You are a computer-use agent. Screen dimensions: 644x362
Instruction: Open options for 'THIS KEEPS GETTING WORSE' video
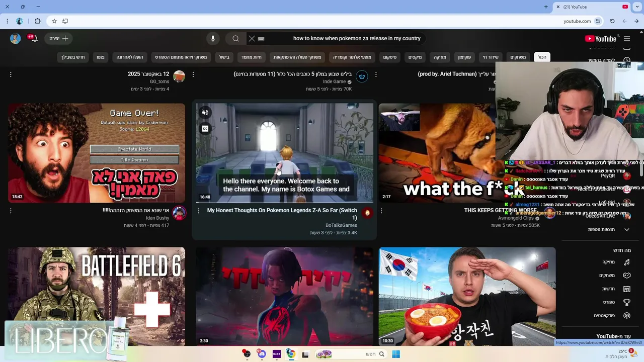click(x=381, y=211)
